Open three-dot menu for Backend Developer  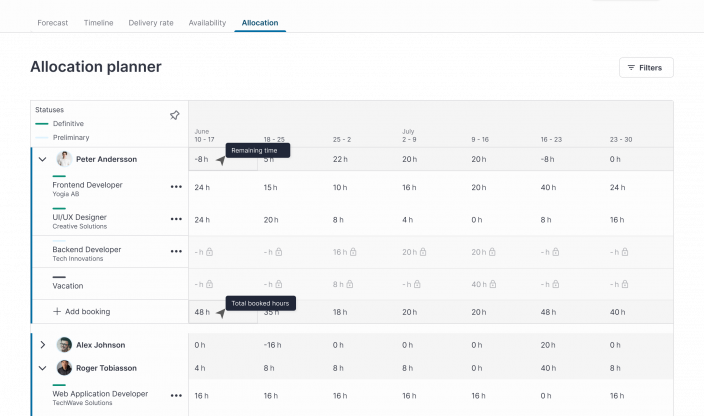pos(176,251)
